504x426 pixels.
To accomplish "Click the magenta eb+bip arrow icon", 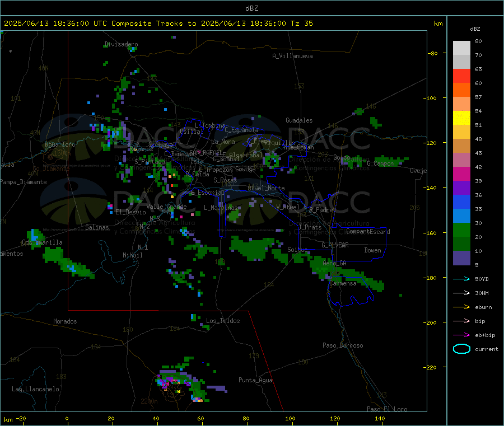I will pos(461,335).
